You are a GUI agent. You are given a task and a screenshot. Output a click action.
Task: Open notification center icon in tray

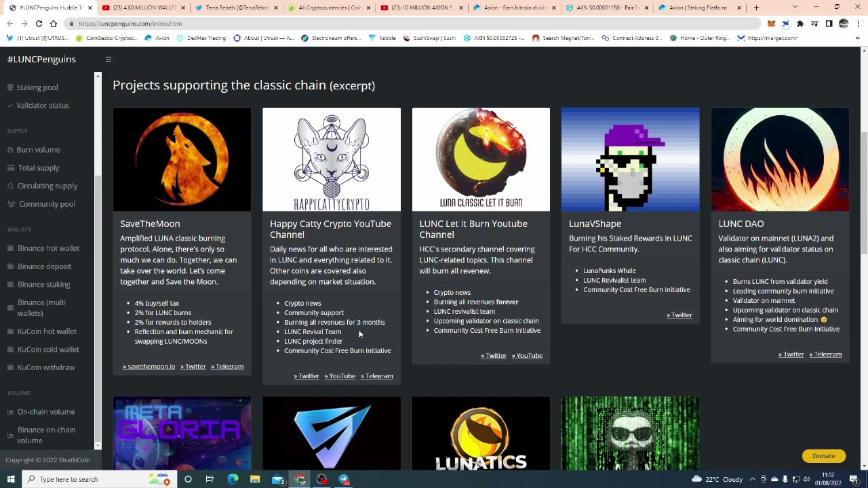pyautogui.click(x=854, y=479)
